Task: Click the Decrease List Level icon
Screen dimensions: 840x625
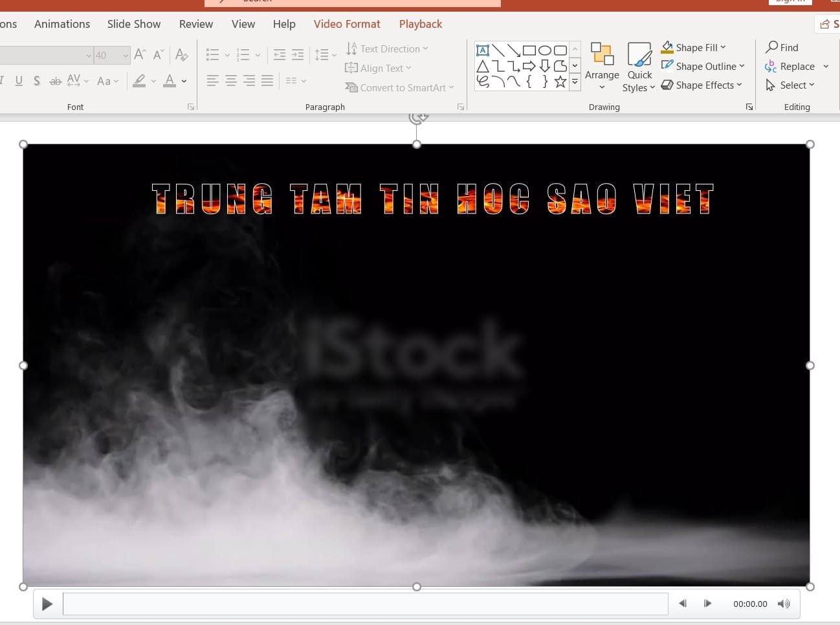Action: [280, 55]
